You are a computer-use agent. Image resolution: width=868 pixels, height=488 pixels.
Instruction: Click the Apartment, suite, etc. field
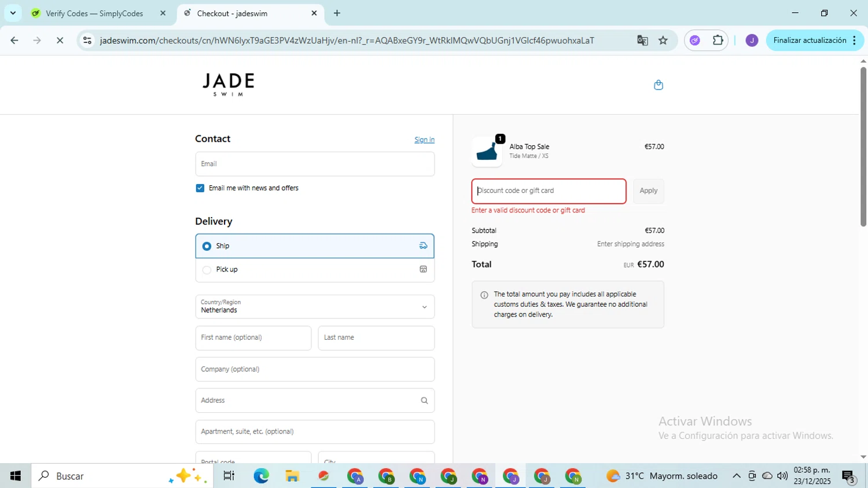(x=315, y=432)
